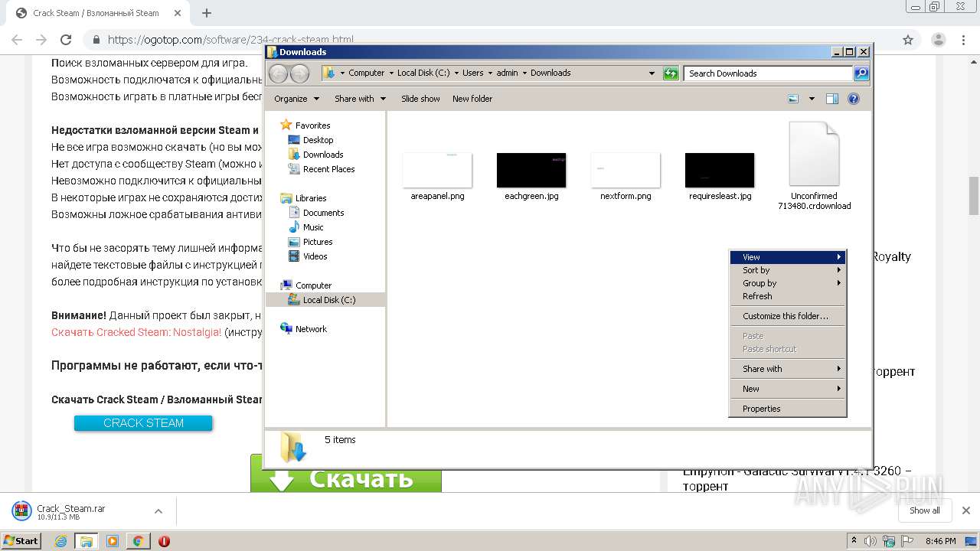This screenshot has height=551, width=980.
Task: Choose Customize this folder from context menu
Action: coord(787,316)
